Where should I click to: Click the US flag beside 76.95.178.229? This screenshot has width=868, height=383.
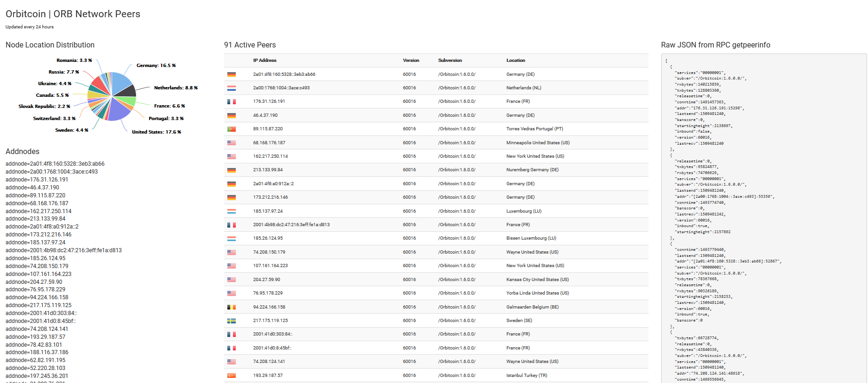(x=232, y=293)
